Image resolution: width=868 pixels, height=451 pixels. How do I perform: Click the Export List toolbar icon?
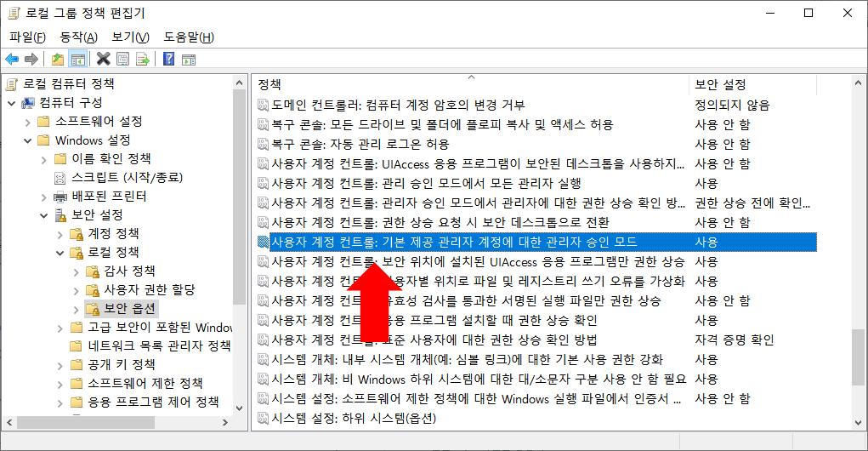coord(143,60)
